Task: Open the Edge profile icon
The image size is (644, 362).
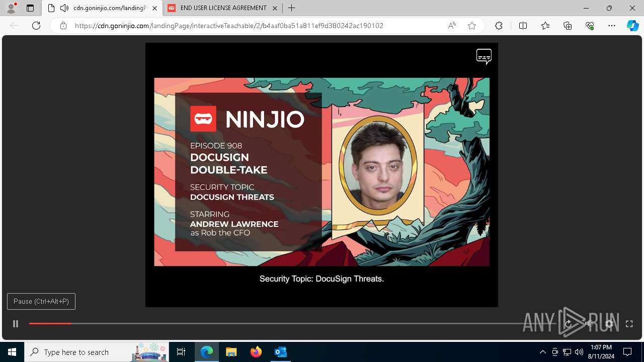Action: [x=11, y=8]
